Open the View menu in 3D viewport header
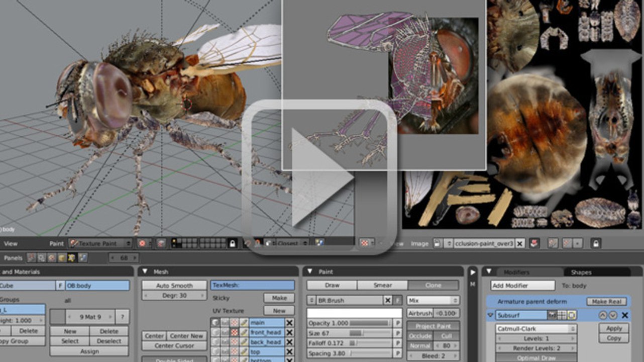Screen dimensions: 644x362 click(x=11, y=243)
